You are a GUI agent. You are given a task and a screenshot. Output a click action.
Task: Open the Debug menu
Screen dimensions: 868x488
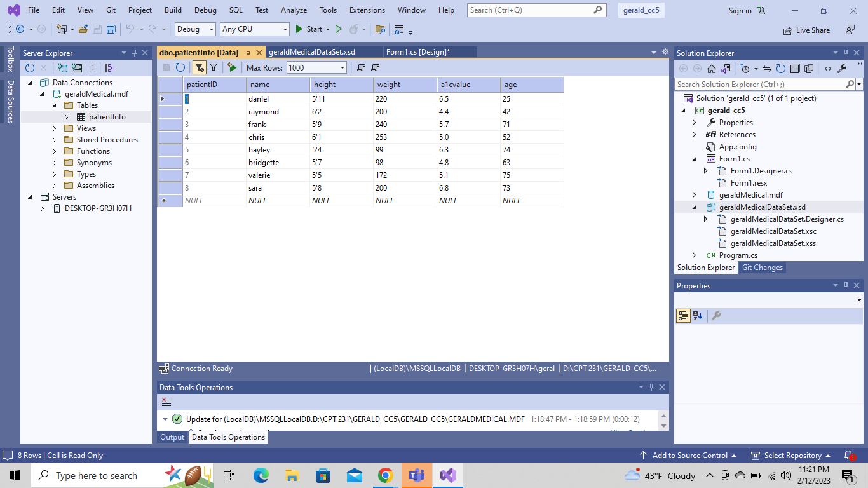click(x=205, y=10)
